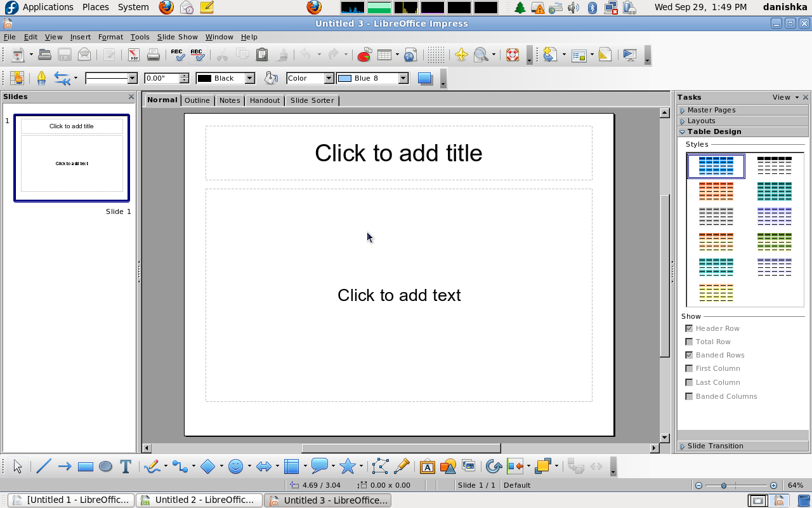Insert a chart using chart icon
This screenshot has width=812, height=508.
(x=363, y=55)
